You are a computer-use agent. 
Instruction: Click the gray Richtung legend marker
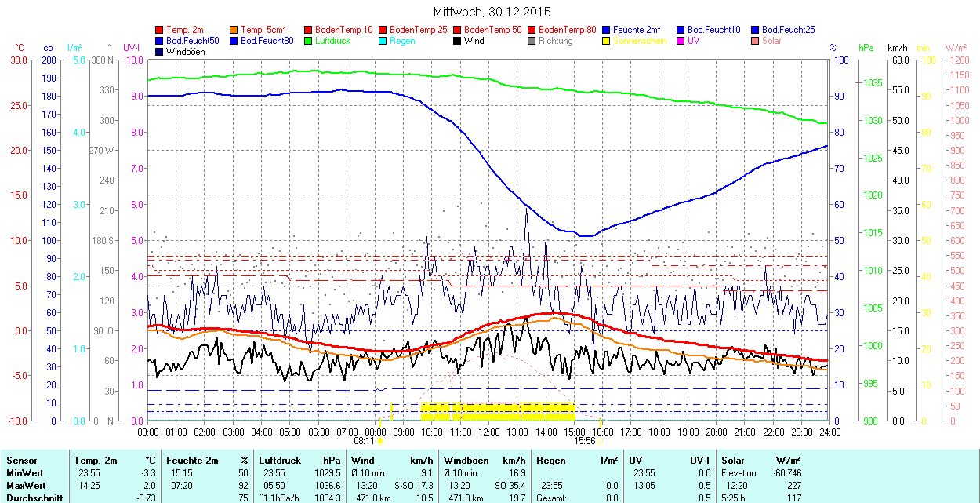pos(532,41)
